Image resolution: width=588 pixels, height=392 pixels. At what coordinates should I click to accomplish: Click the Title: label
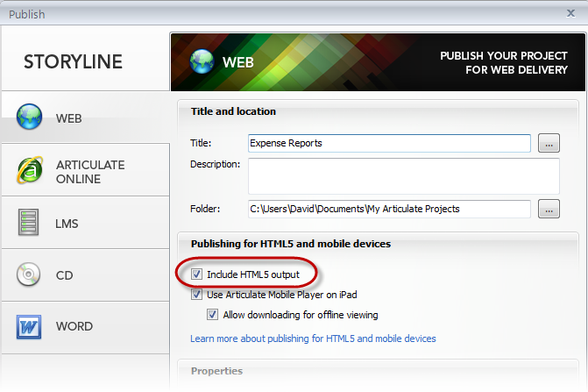(201, 143)
